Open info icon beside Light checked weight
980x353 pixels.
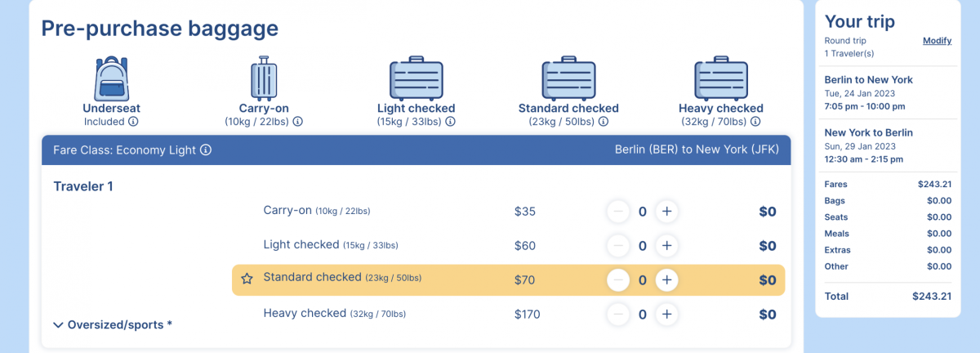point(450,122)
